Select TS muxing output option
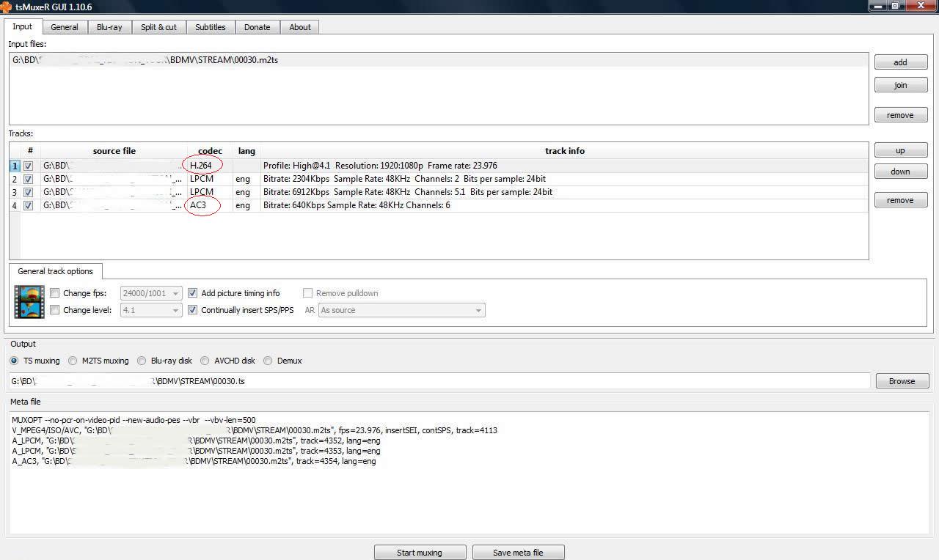The image size is (939, 560). (14, 361)
